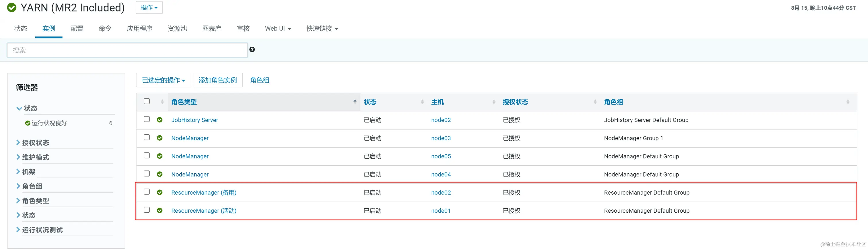The height and width of the screenshot is (249, 868).
Task: Open the JobHistory Server role link
Action: pos(194,120)
